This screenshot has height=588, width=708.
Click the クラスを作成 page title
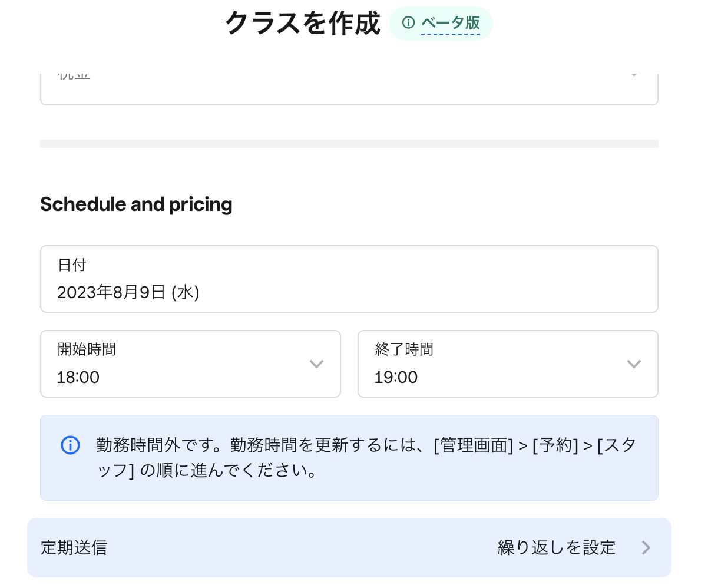(303, 24)
